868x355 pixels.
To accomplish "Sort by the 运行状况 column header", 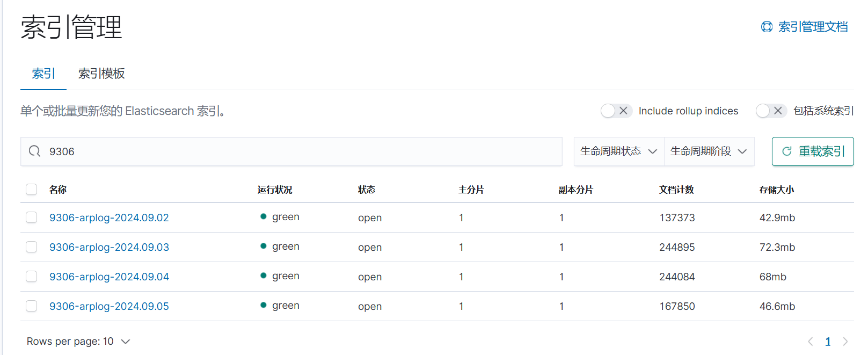I will (275, 190).
